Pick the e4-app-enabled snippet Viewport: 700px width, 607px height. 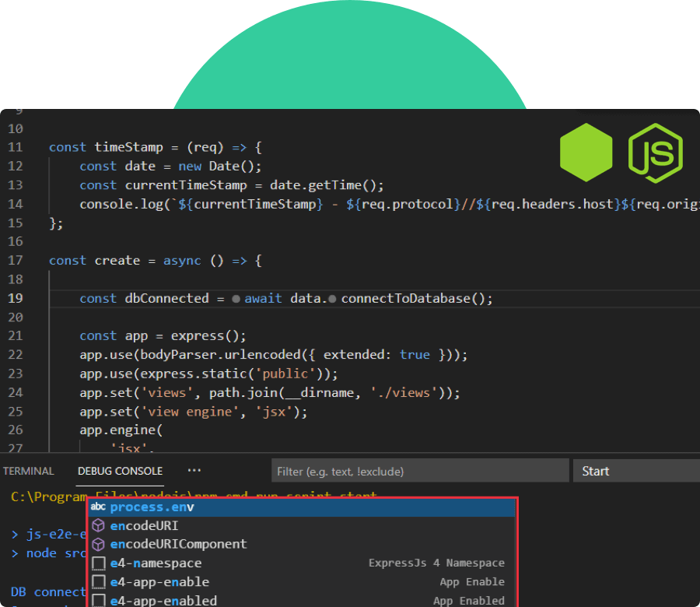(x=303, y=600)
